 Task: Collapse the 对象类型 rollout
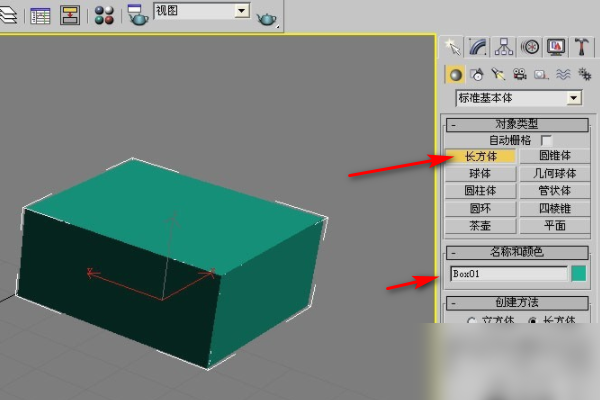[517, 124]
